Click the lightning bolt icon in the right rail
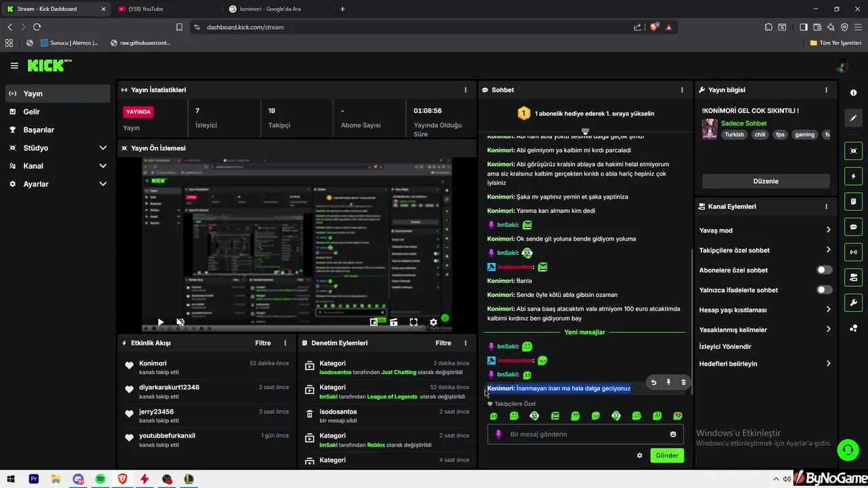Image resolution: width=868 pixels, height=488 pixels. coord(853,177)
